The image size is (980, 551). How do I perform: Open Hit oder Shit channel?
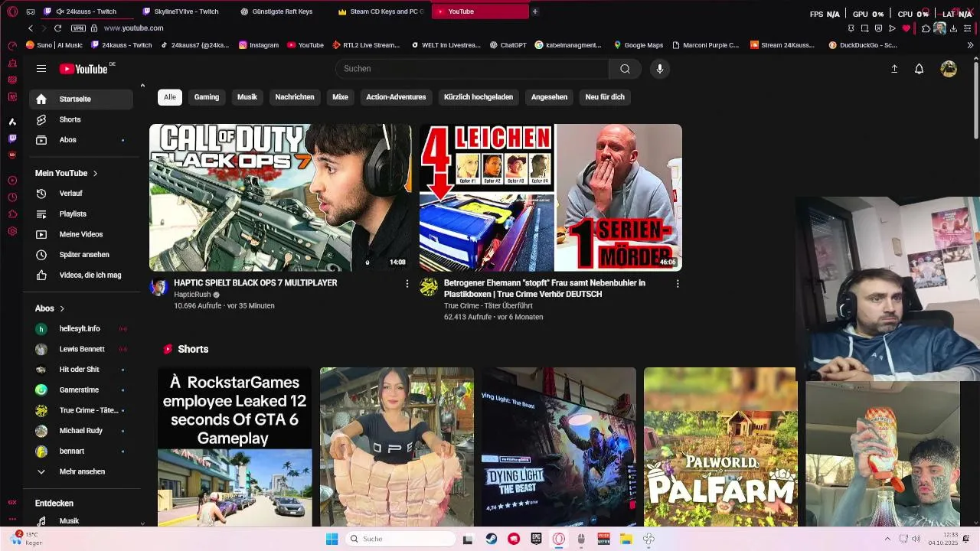(81, 370)
